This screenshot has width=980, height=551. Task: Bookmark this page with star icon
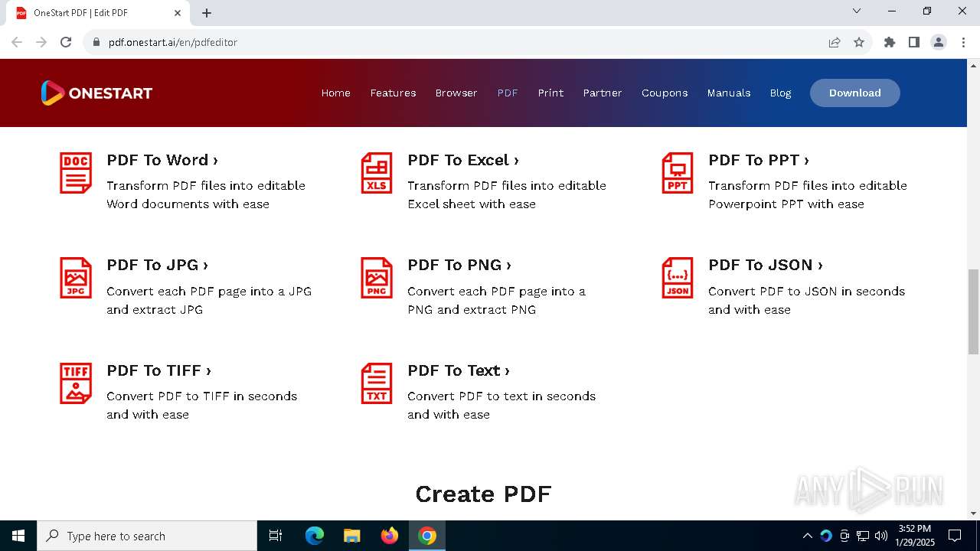(859, 42)
